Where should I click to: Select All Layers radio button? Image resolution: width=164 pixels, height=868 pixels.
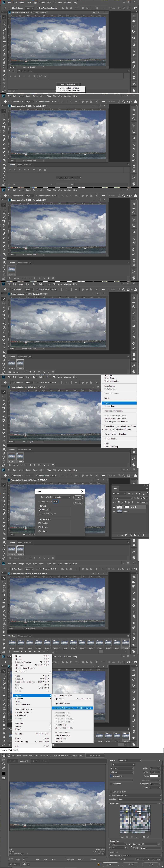point(40,509)
